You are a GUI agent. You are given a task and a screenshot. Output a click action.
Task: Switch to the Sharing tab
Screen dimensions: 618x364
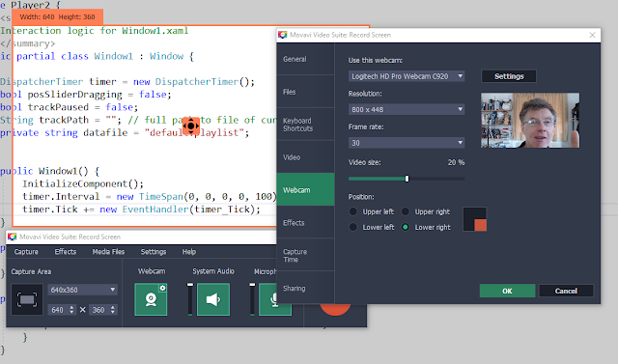(305, 288)
